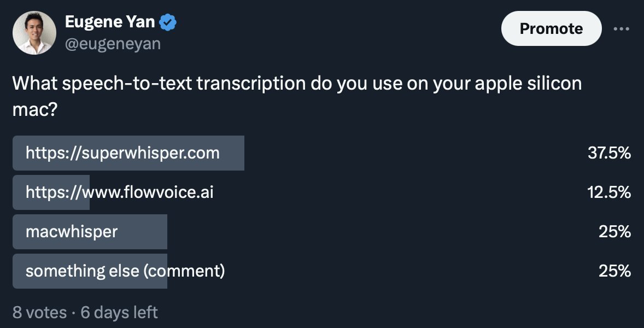The width and height of the screenshot is (644, 328).
Task: Select the https://superwhisper.com poll option
Action: tap(122, 153)
